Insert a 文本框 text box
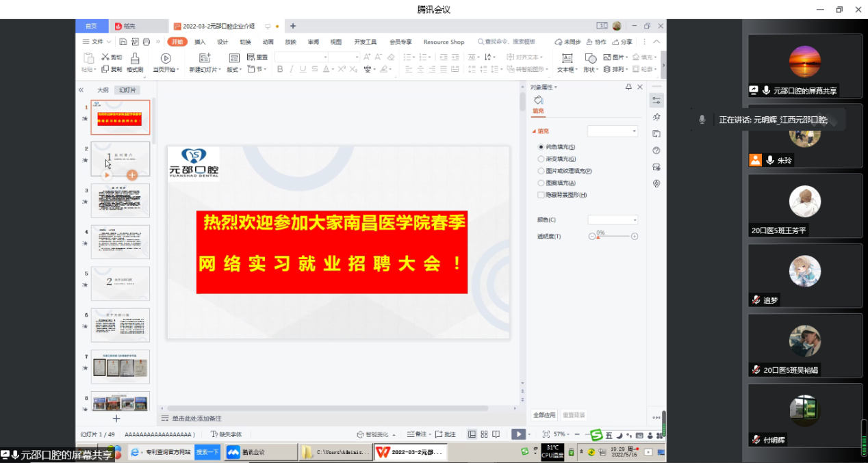 pos(567,59)
